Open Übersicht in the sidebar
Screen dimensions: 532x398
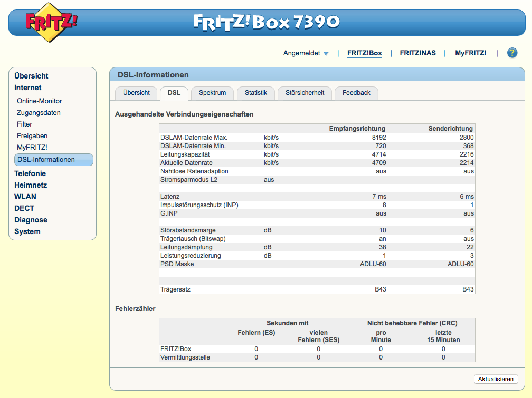pos(31,76)
